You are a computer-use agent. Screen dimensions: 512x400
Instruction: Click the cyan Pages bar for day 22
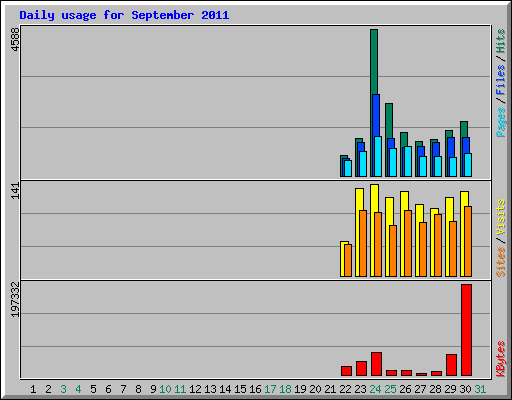pos(348,168)
